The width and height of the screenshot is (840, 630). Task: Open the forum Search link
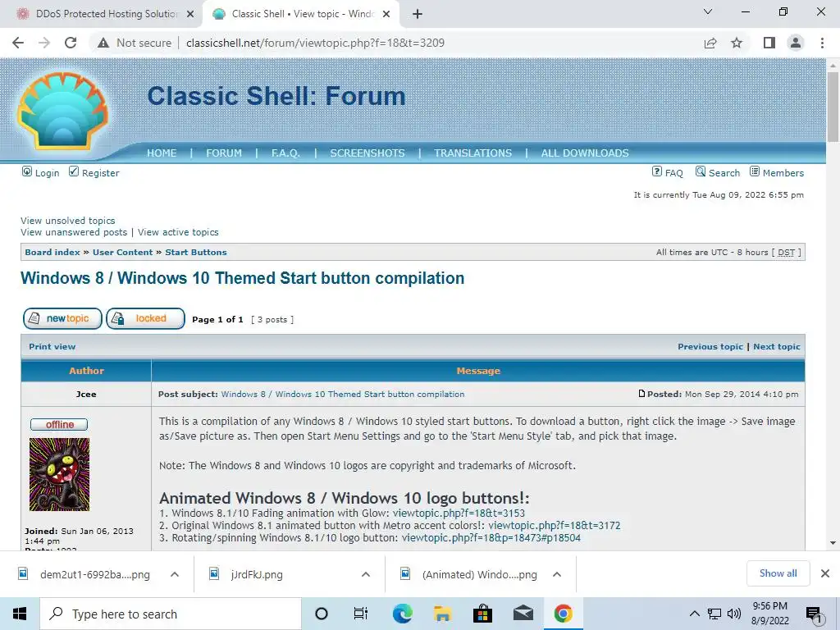717,172
